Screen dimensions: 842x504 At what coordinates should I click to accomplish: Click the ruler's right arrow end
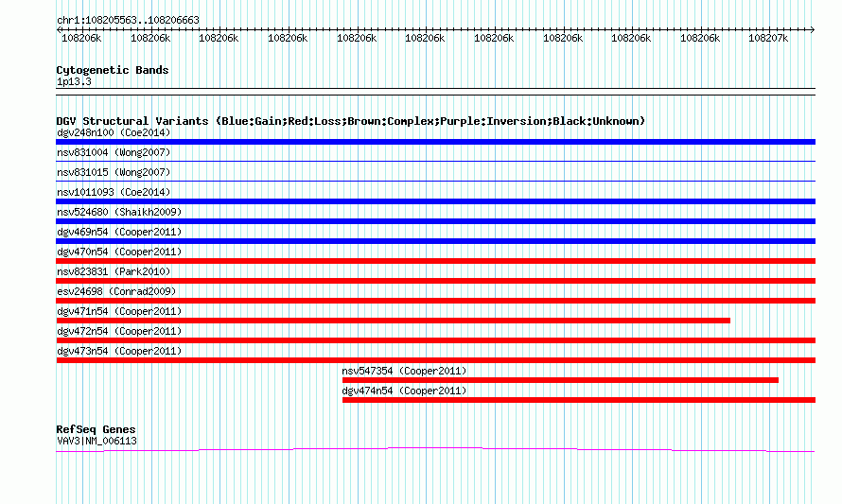813,29
